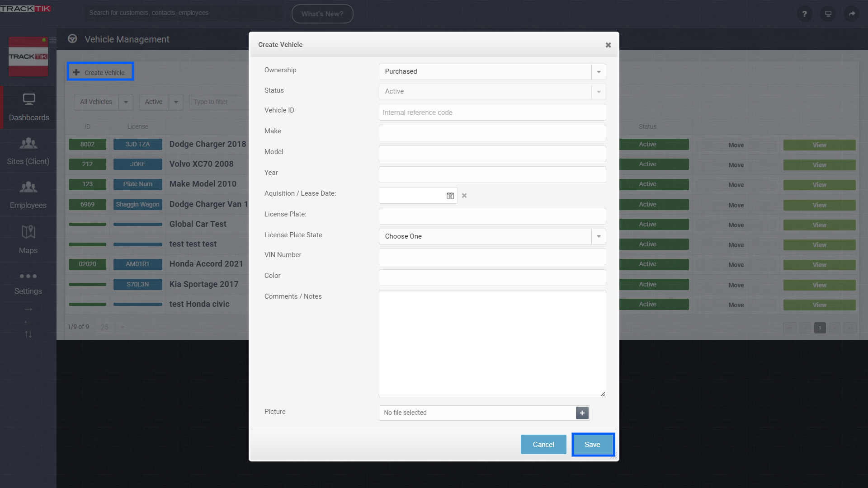Click the Color input field
868x488 pixels.
point(492,278)
